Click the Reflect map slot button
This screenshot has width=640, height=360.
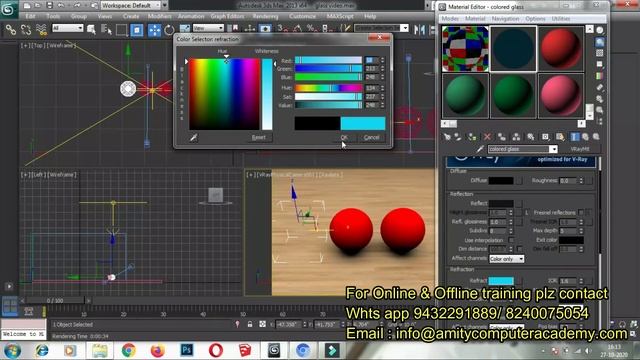(x=519, y=203)
